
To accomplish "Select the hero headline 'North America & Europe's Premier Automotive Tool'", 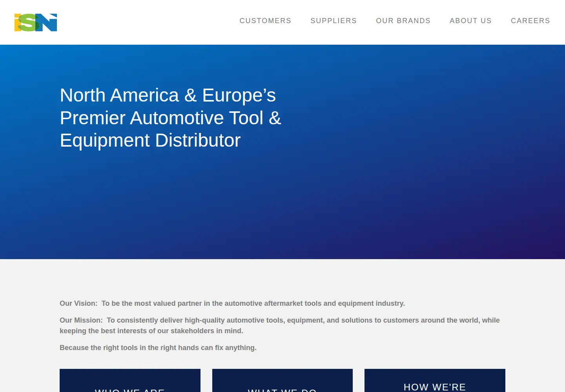I will point(171,118).
